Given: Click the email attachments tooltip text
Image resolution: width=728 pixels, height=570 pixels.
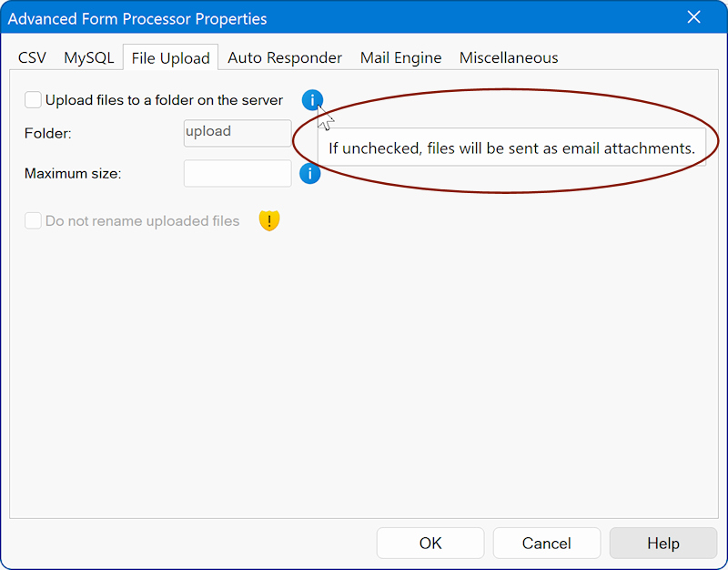Looking at the screenshot, I should point(511,148).
